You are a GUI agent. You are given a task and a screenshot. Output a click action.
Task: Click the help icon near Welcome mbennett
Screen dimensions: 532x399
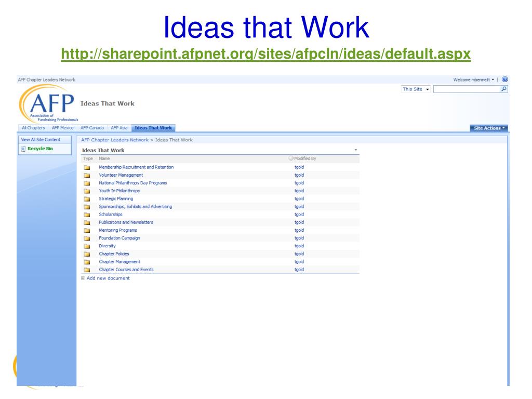pos(504,79)
